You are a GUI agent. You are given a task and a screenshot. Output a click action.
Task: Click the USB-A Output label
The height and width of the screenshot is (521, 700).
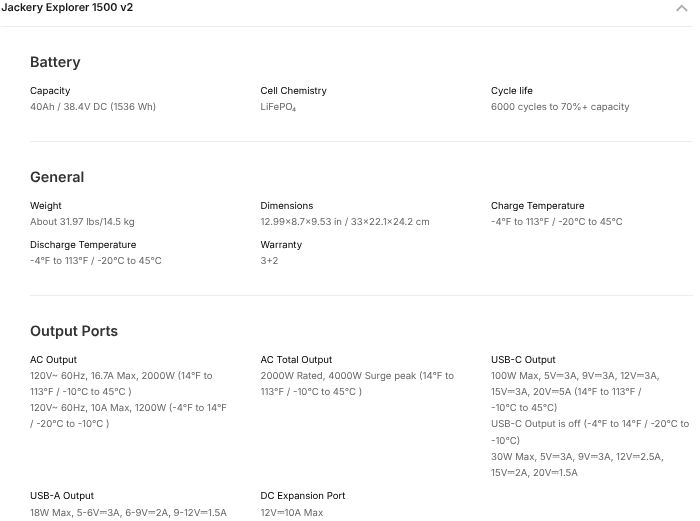tap(62, 496)
